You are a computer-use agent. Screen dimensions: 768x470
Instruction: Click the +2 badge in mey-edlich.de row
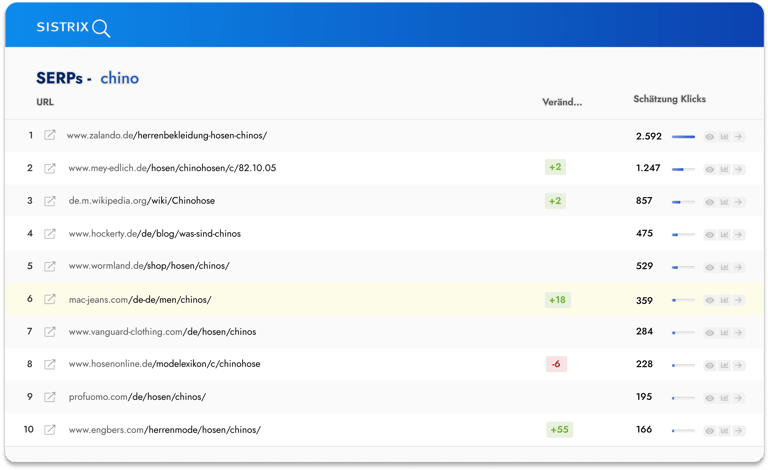(555, 167)
